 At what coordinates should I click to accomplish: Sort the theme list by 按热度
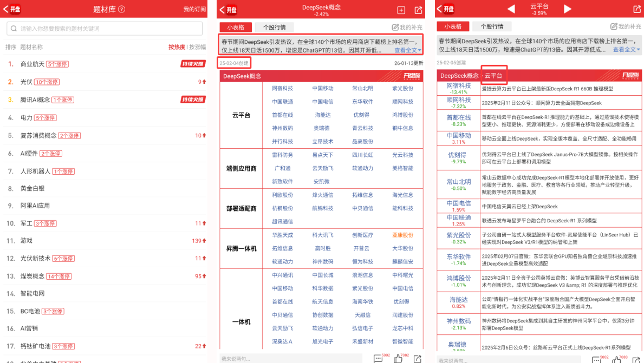pos(177,47)
